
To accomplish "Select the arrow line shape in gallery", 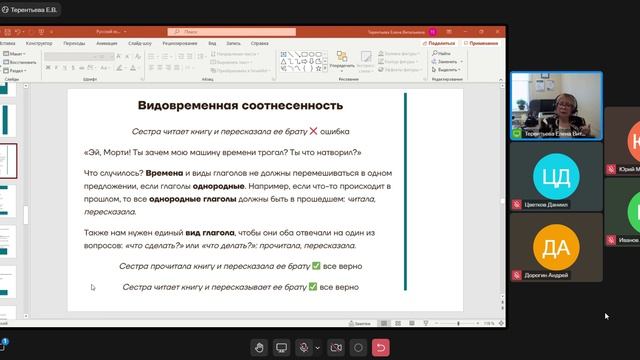I will 298,54.
